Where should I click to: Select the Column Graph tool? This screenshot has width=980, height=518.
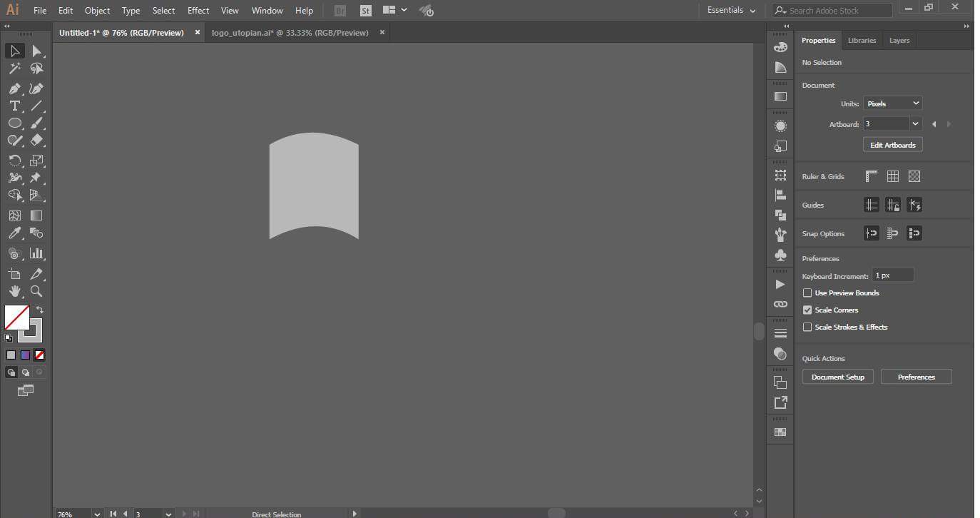[x=36, y=253]
